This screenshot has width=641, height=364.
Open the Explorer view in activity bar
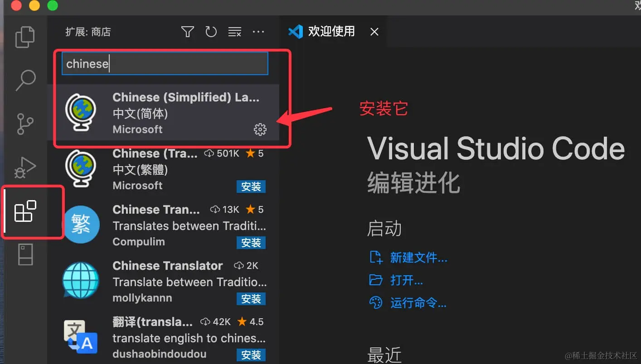25,37
